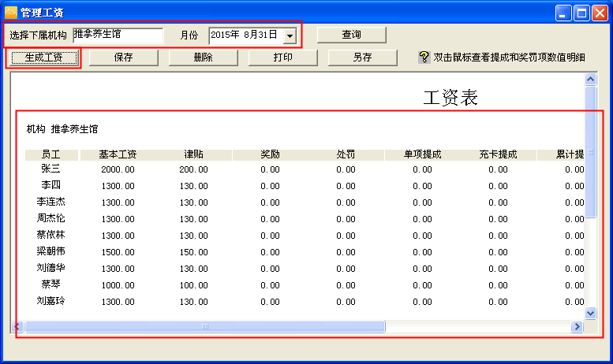This screenshot has width=613, height=364.
Task: Click employee name 梁朝伟
Action: (x=50, y=251)
